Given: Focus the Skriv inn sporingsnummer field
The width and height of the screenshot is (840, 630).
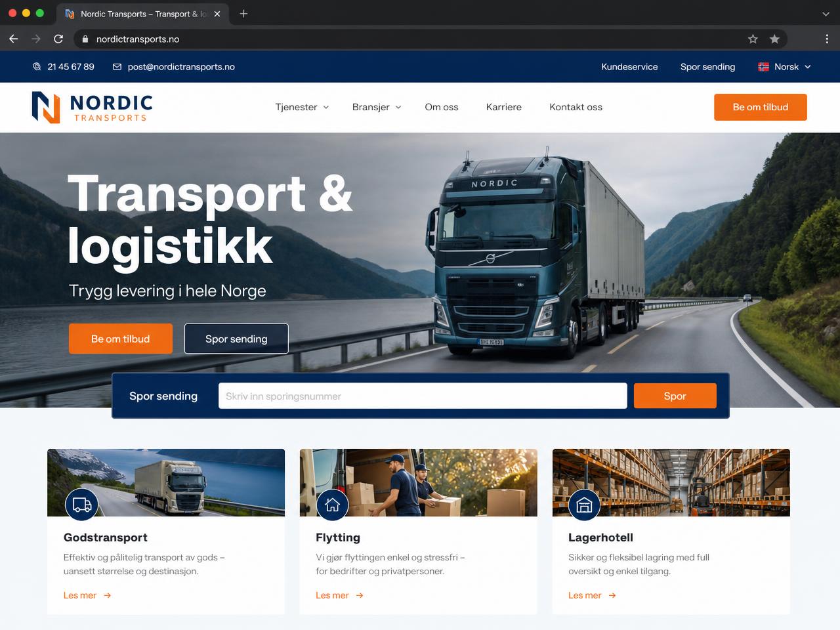Looking at the screenshot, I should click(x=423, y=396).
